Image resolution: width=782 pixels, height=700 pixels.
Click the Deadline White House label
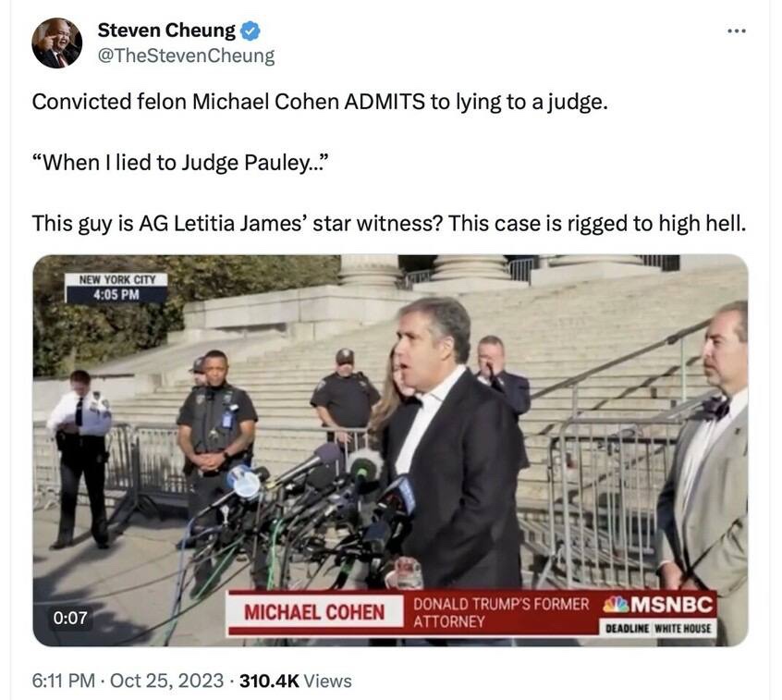tap(658, 628)
